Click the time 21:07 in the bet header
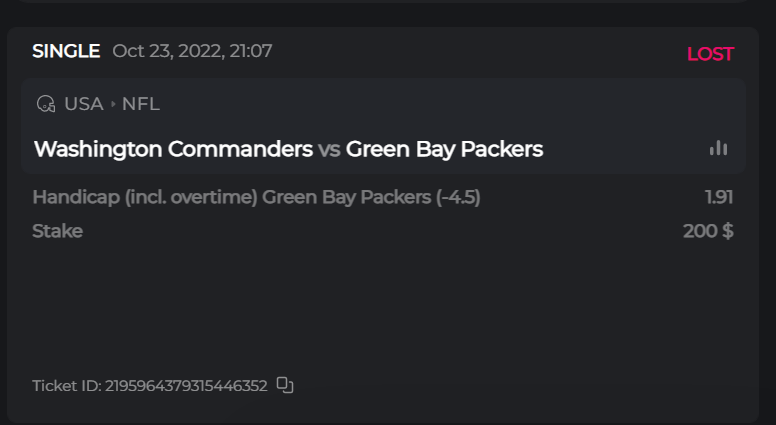 (x=251, y=51)
